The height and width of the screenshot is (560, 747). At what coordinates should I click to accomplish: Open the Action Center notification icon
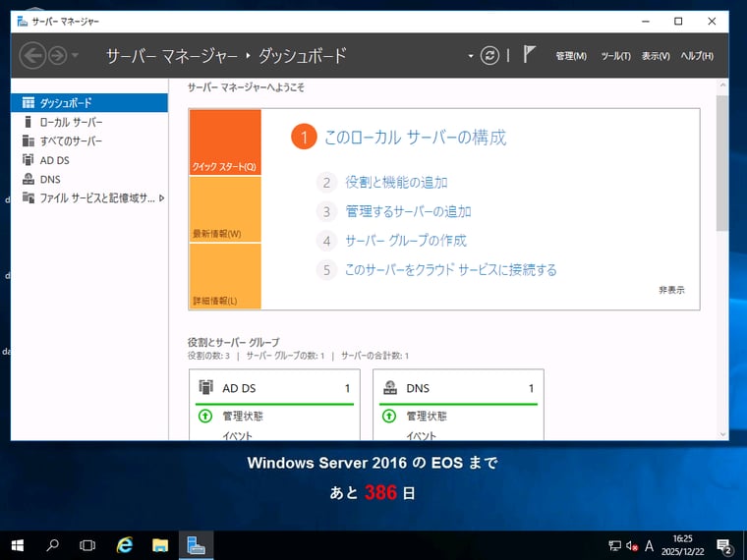[724, 545]
